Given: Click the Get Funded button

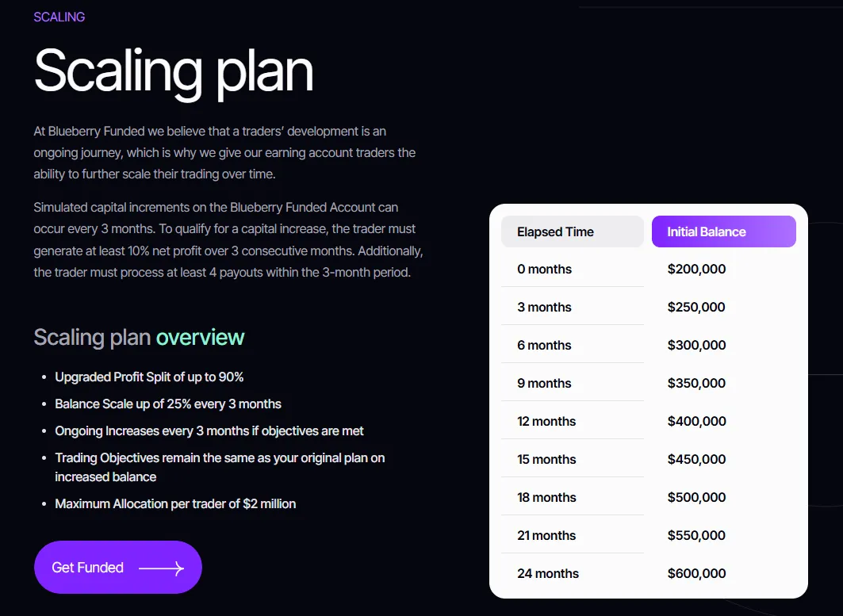Looking at the screenshot, I should [117, 567].
